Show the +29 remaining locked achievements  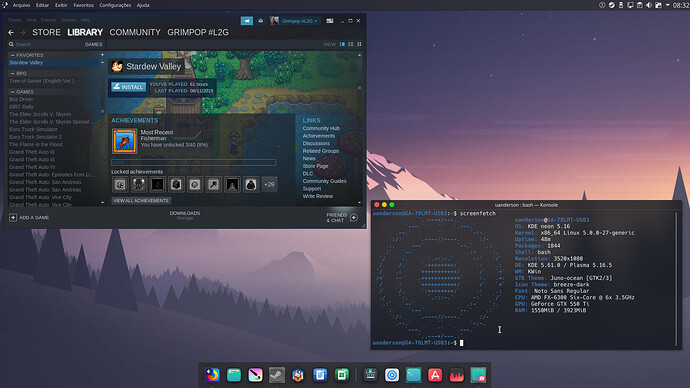tap(269, 185)
